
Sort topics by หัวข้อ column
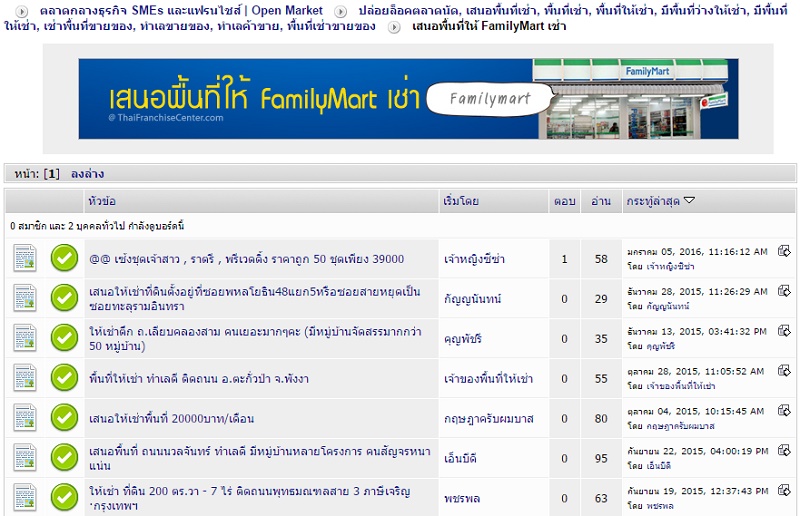(x=102, y=201)
